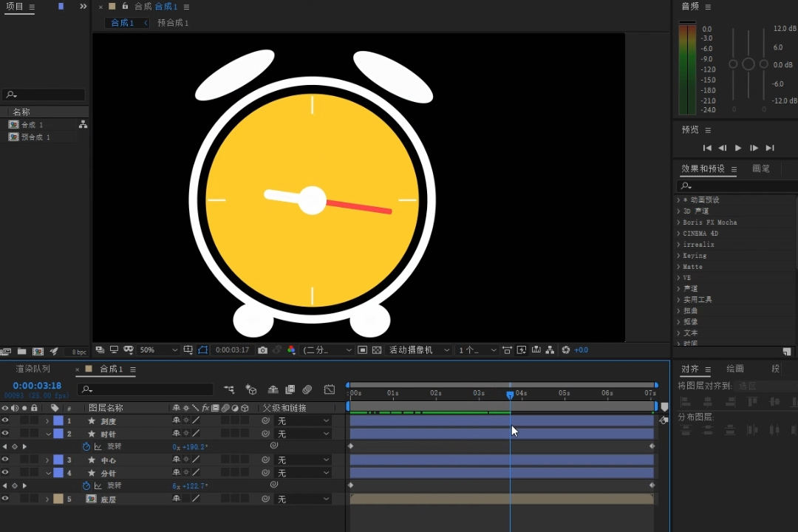The height and width of the screenshot is (532, 798).
Task: Collapse the 分针 layer properties
Action: coord(48,474)
